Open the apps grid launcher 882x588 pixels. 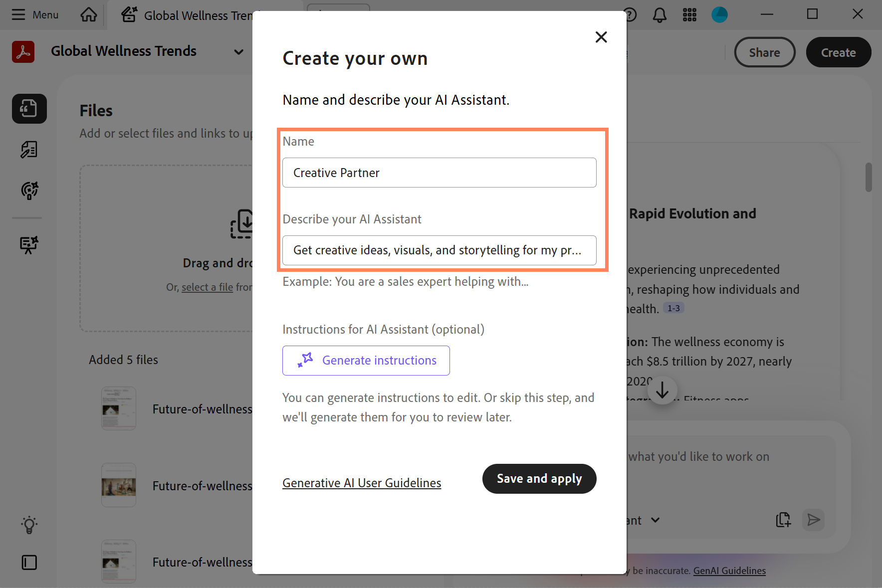[x=689, y=14]
